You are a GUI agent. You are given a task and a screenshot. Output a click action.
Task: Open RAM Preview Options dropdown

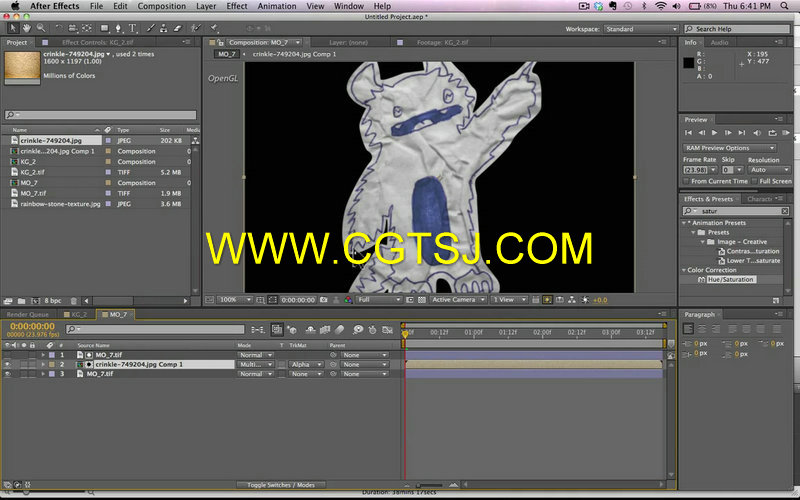click(729, 148)
